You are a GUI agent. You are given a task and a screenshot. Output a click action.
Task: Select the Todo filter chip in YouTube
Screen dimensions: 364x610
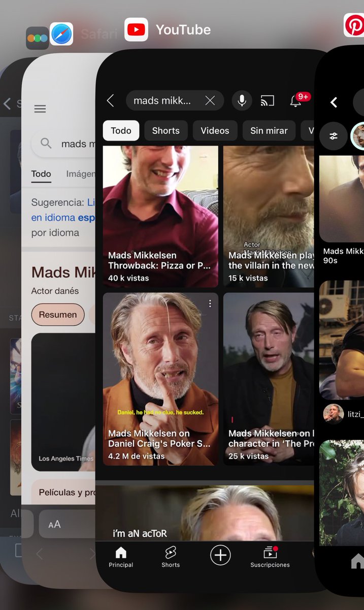click(121, 131)
